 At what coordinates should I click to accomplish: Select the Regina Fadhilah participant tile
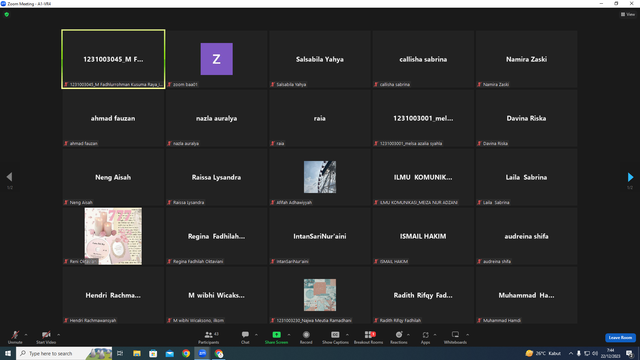click(216, 236)
